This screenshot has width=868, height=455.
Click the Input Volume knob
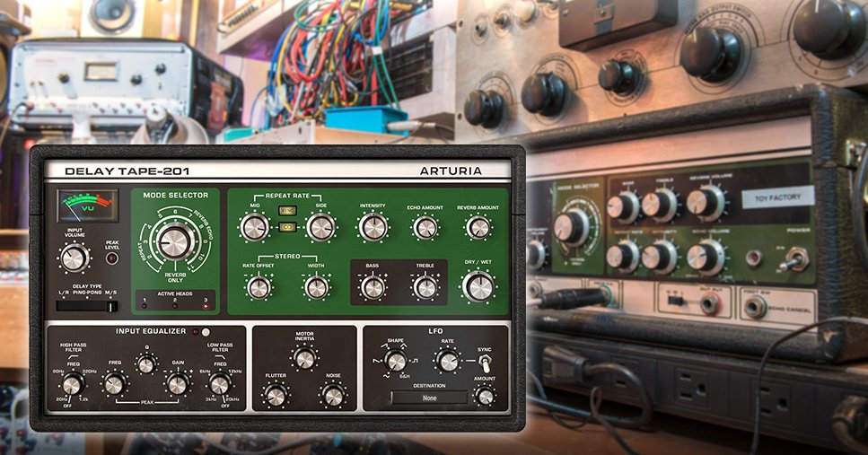[75, 258]
